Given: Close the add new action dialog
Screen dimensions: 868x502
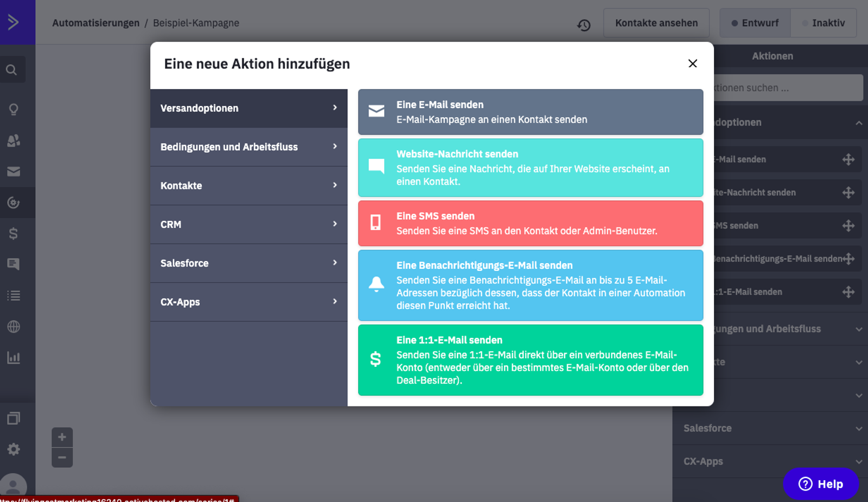Looking at the screenshot, I should click(x=693, y=63).
